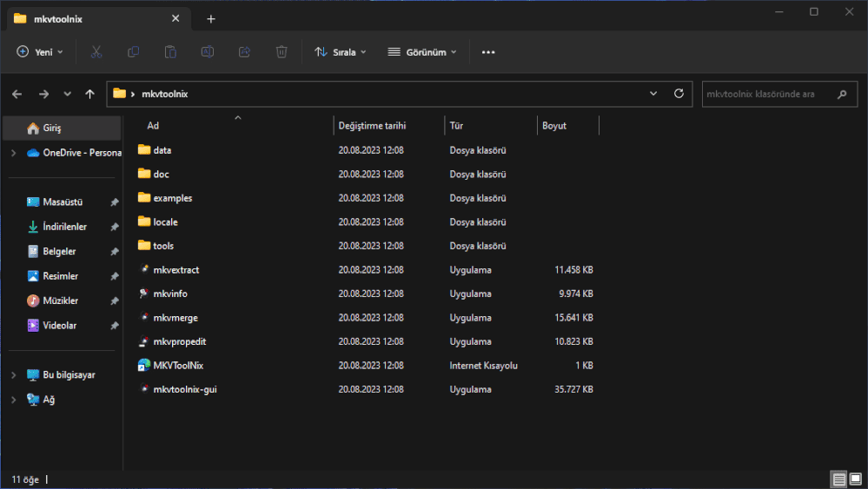Screen dimensions: 868x489
Task: Unpin Videolar using its pin icon
Action: 114,326
